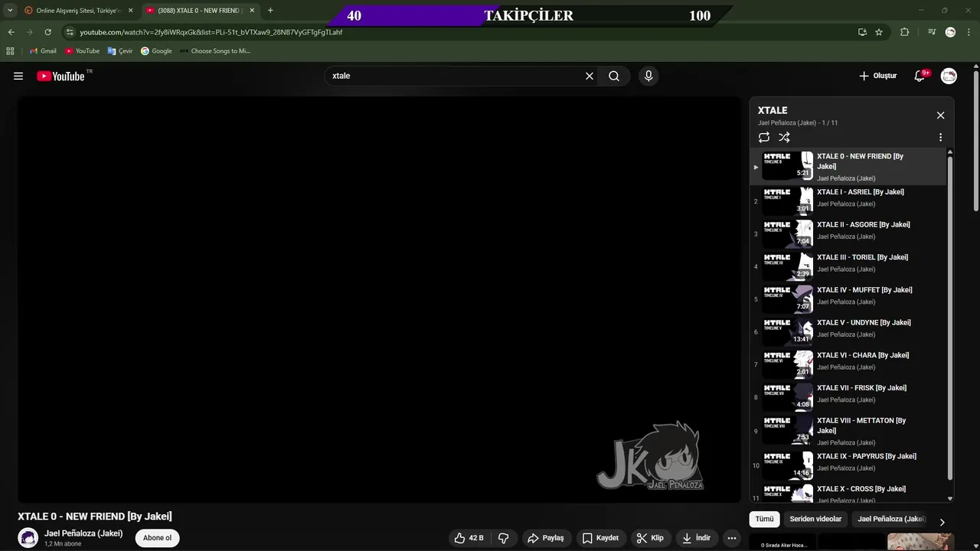Show more filter chips with right arrow

[x=942, y=522]
